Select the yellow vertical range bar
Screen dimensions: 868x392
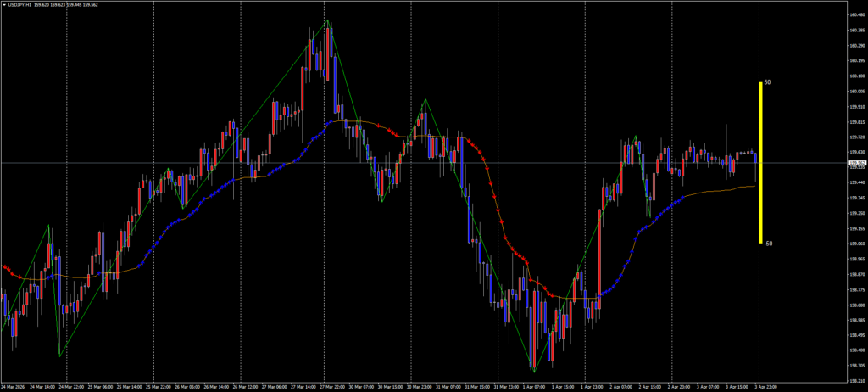click(760, 162)
